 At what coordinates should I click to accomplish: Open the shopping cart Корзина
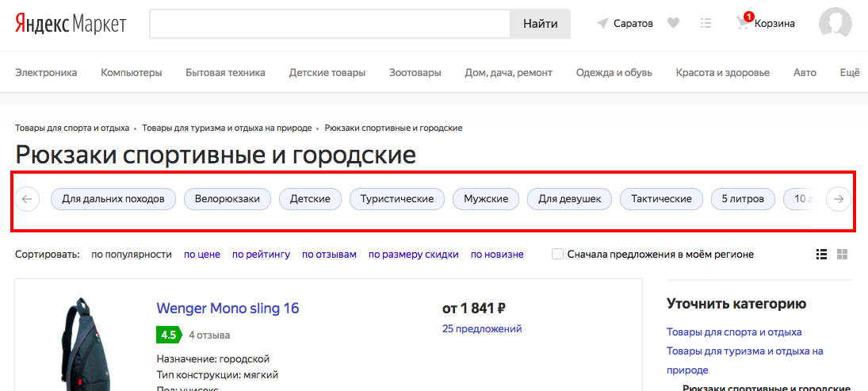766,24
